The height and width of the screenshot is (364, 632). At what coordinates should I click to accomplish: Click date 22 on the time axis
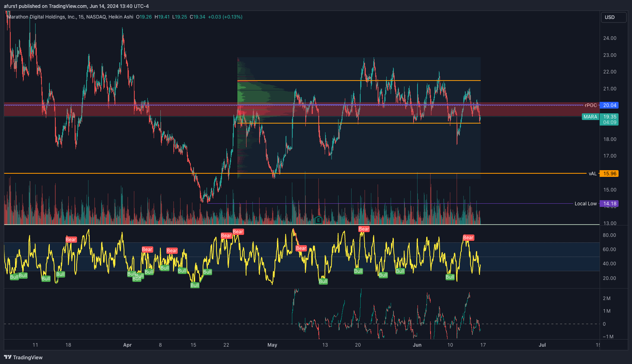[x=226, y=345]
